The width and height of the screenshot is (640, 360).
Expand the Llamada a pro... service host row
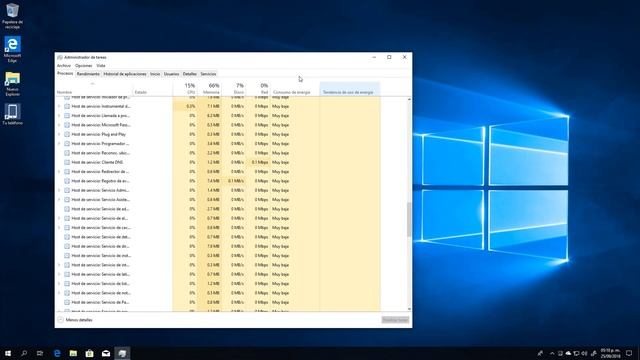59,116
